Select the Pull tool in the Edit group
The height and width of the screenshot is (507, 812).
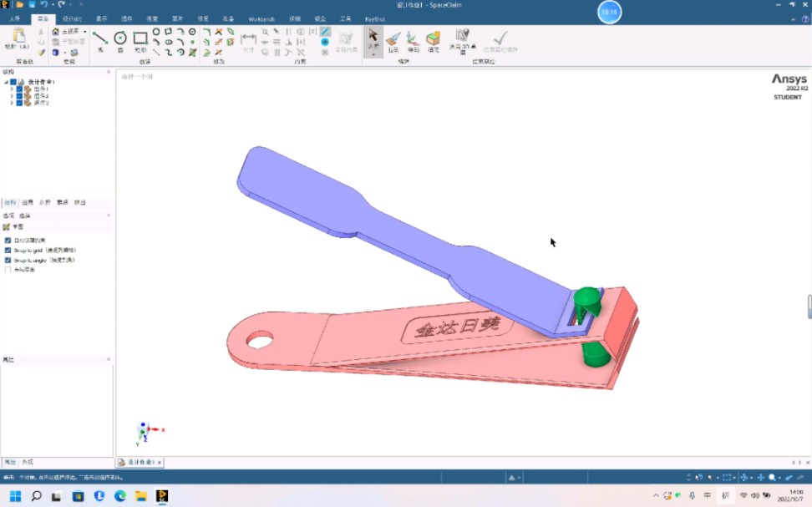coord(394,38)
